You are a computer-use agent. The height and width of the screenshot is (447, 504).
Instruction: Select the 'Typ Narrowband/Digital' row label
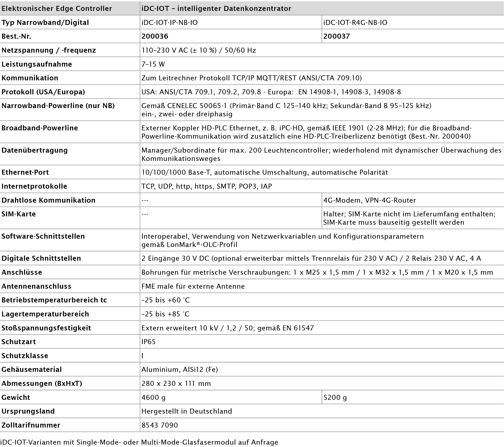click(45, 23)
